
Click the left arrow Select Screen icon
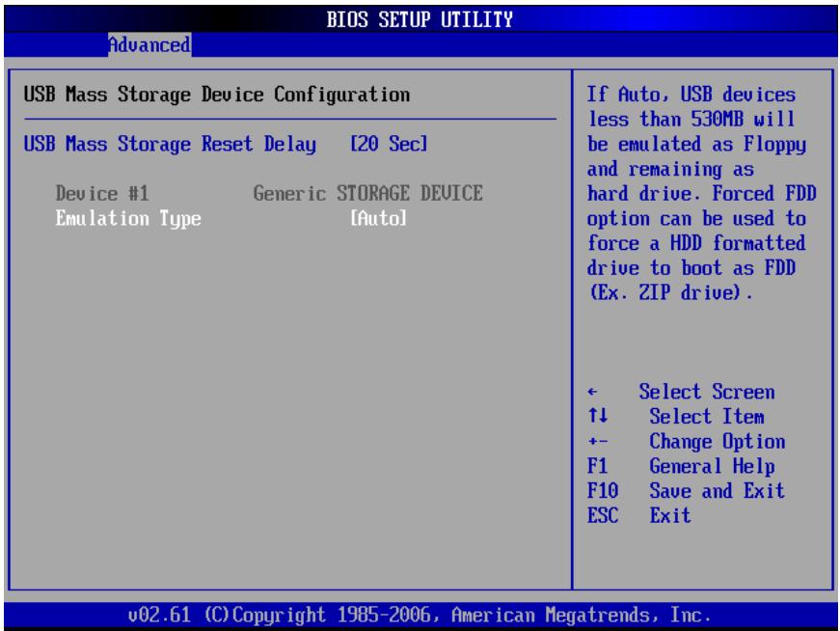pos(592,392)
